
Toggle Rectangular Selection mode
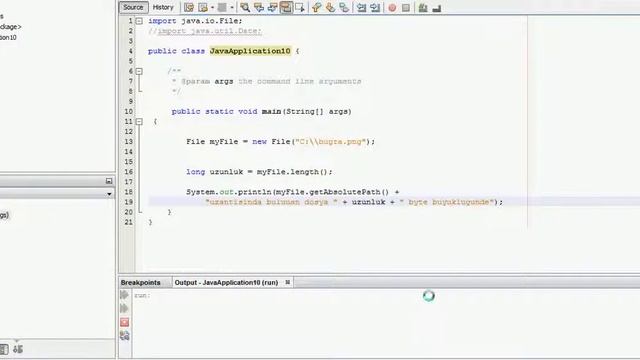(300, 7)
